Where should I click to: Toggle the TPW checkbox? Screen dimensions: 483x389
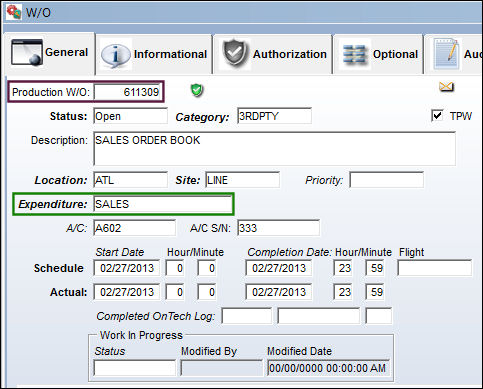point(437,116)
